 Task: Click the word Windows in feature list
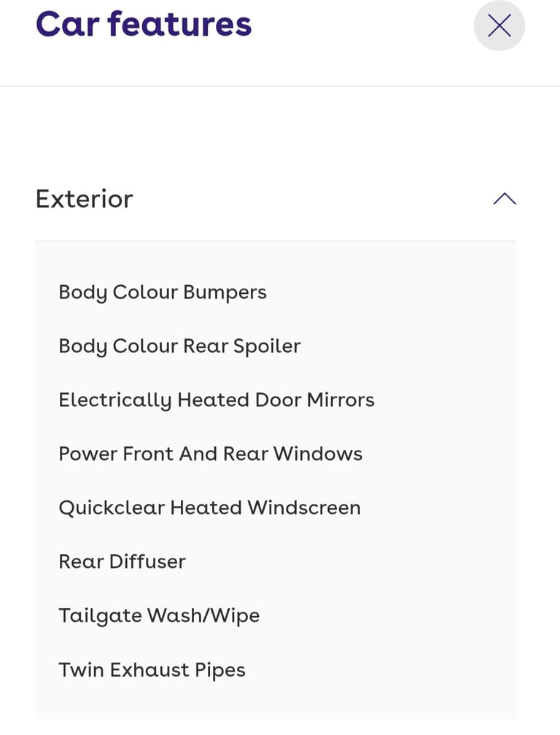[x=318, y=454]
